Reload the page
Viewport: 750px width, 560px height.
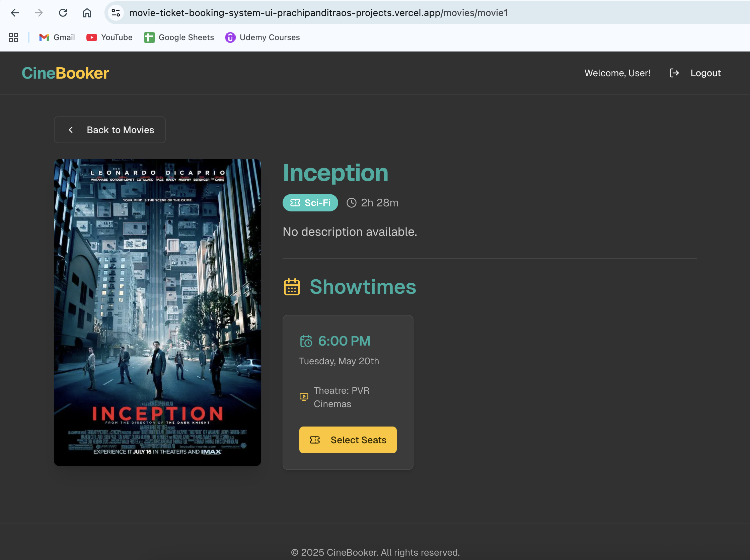pos(63,13)
